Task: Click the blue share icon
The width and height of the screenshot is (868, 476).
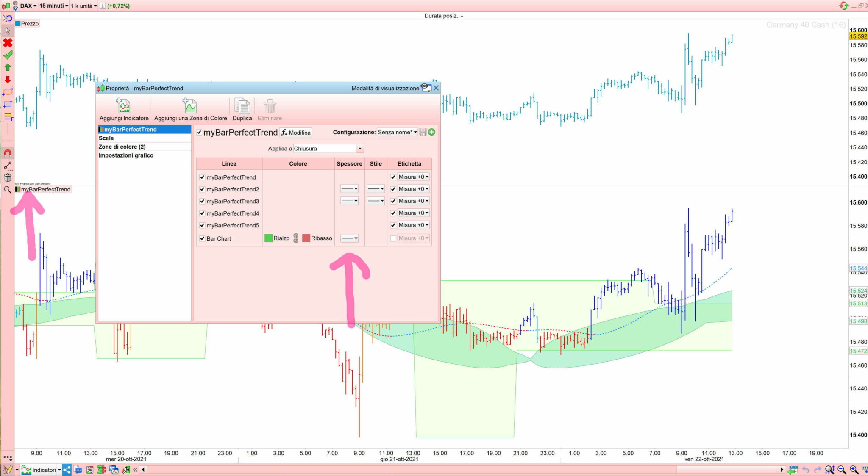Action: click(x=67, y=470)
